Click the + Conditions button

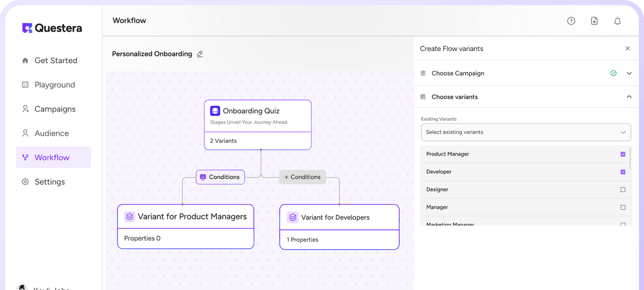(303, 177)
